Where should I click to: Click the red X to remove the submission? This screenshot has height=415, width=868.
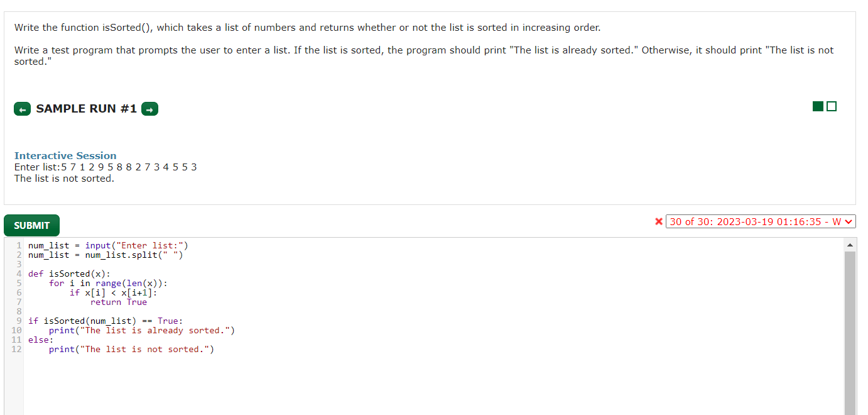point(659,221)
